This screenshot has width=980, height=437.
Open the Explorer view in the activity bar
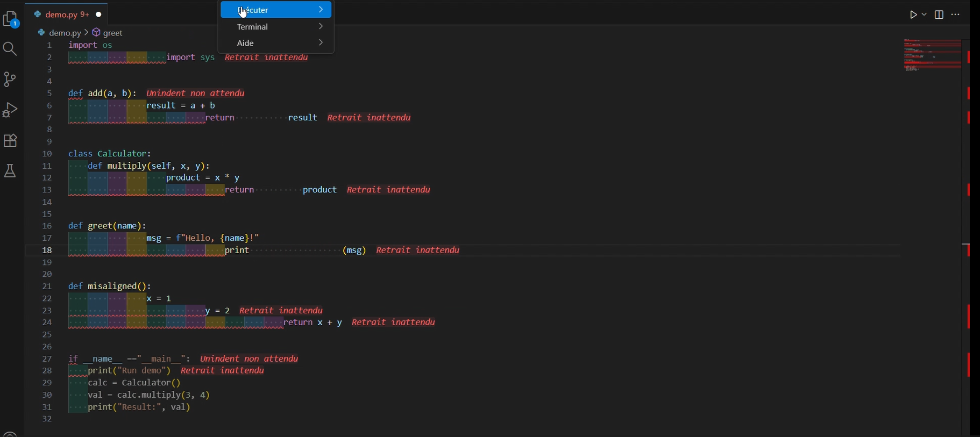click(x=11, y=20)
